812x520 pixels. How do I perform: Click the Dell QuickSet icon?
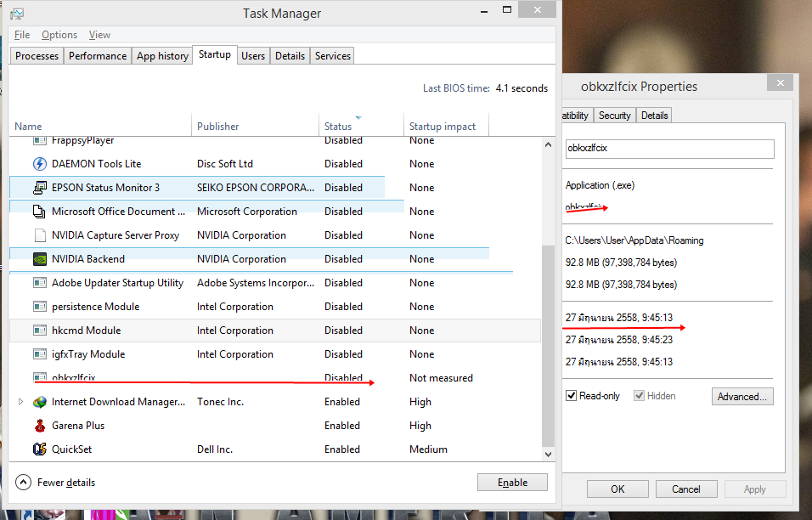point(40,449)
